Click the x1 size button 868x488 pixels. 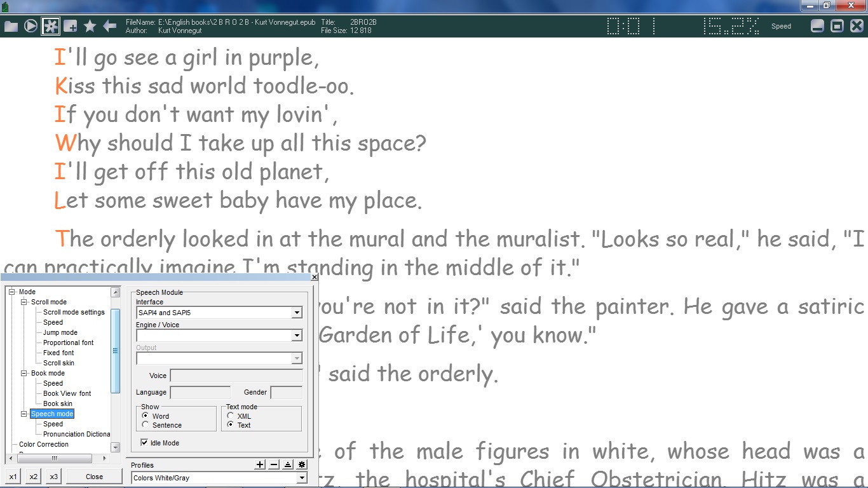[x=13, y=477]
